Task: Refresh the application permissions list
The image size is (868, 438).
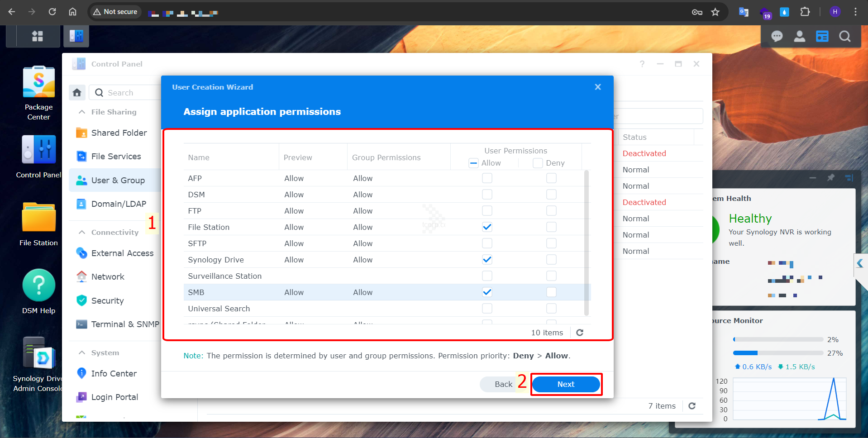Action: [580, 333]
